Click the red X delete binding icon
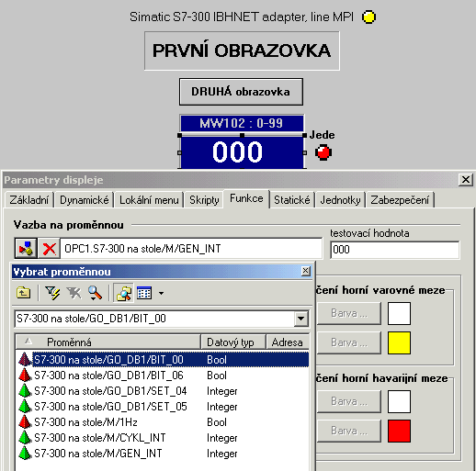 [x=49, y=248]
